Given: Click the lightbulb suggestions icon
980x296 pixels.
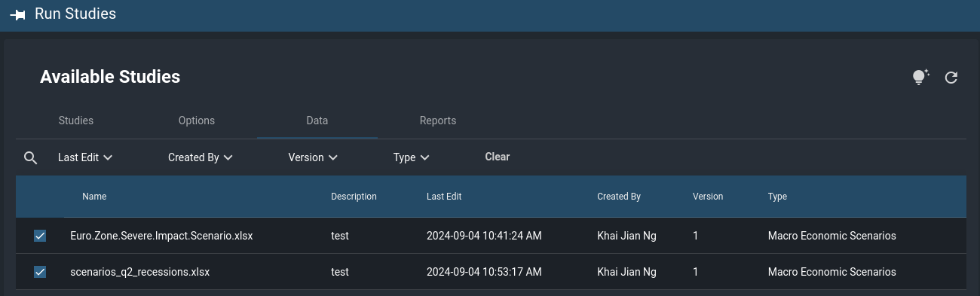Looking at the screenshot, I should (920, 77).
